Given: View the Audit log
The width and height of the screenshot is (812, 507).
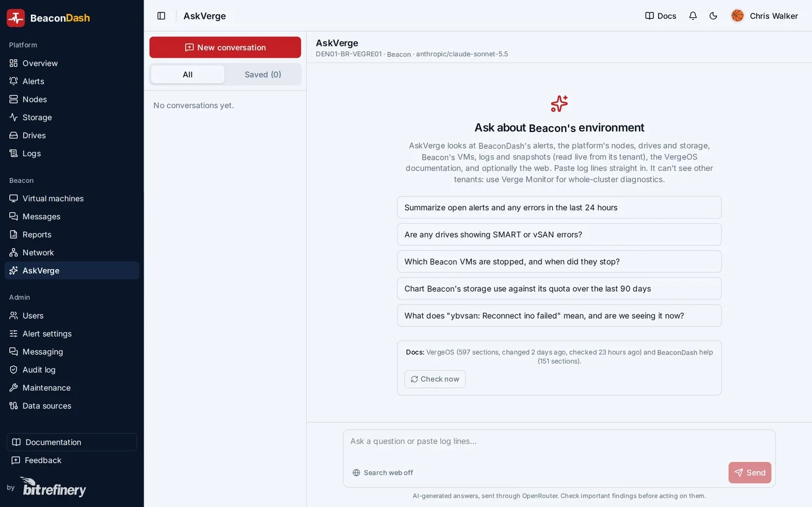Looking at the screenshot, I should pyautogui.click(x=72, y=370).
